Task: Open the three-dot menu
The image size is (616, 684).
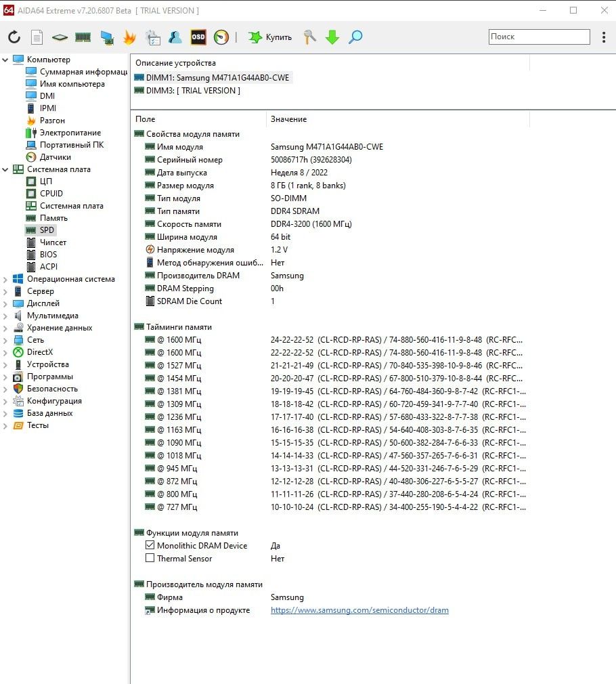Action: pos(604,37)
